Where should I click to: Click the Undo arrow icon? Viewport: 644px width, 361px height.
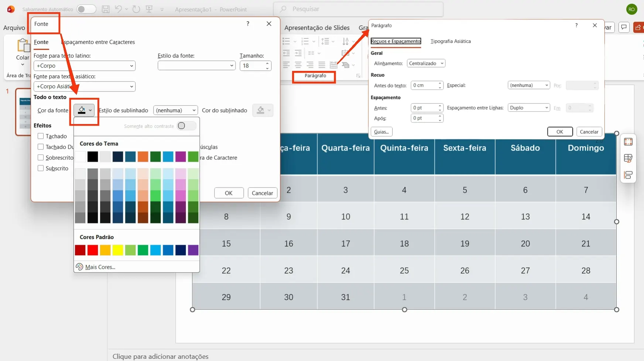click(x=118, y=9)
